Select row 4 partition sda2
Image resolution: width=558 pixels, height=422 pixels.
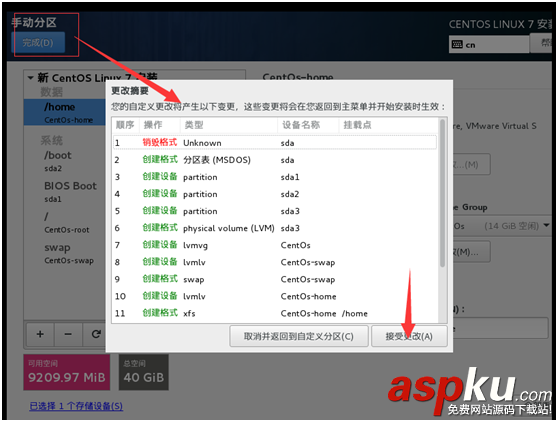click(275, 194)
